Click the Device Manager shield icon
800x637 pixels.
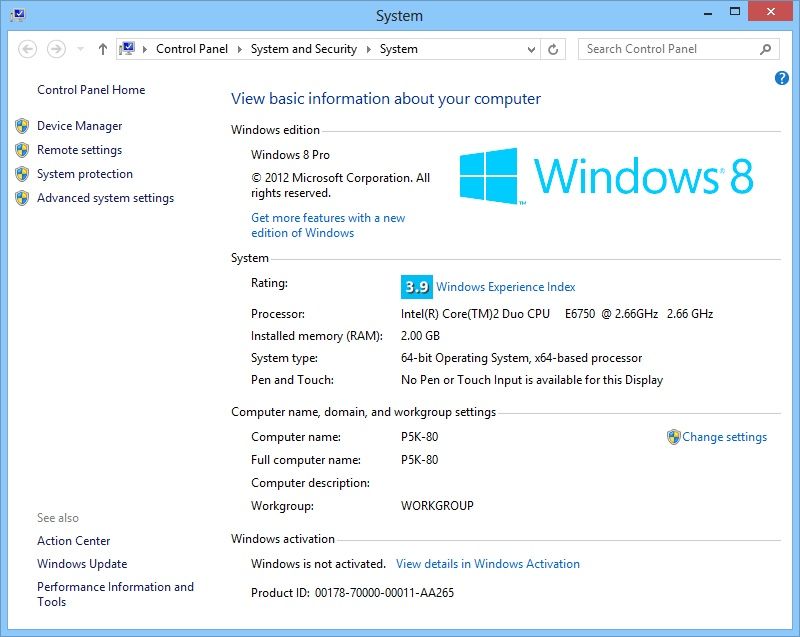pyautogui.click(x=22, y=126)
